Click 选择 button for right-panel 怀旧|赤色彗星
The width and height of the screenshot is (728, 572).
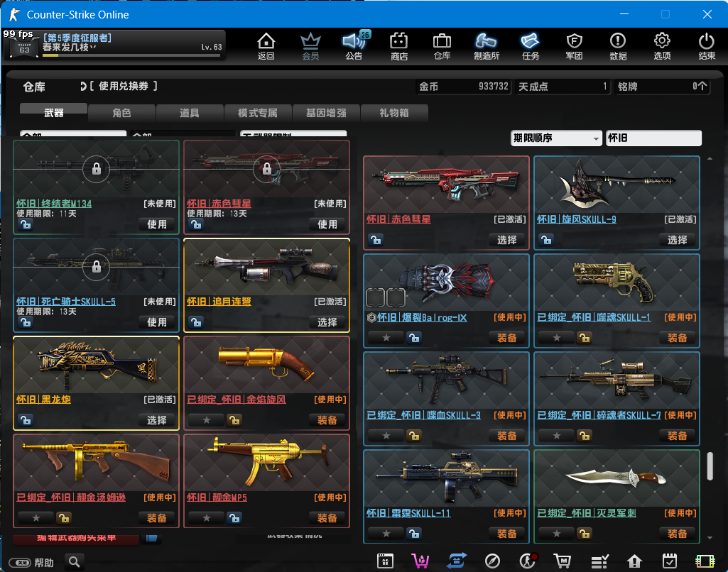point(507,240)
